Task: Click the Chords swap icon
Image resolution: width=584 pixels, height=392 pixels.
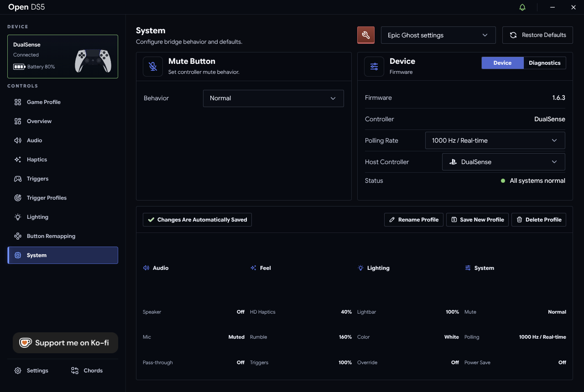Action: [x=75, y=371]
